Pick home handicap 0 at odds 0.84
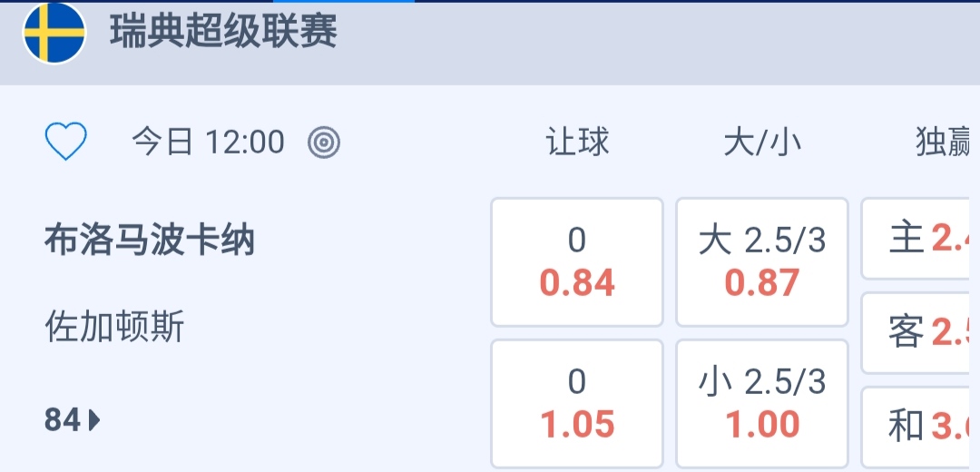 [x=577, y=262]
